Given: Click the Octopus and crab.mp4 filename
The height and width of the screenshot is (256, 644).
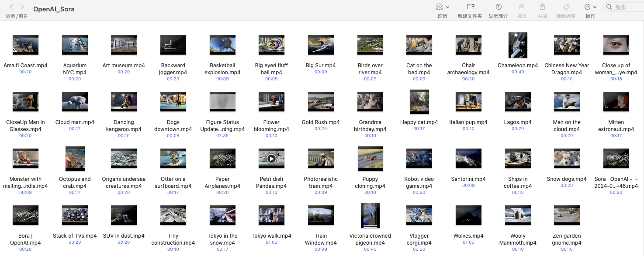Looking at the screenshot, I should coord(75,183).
